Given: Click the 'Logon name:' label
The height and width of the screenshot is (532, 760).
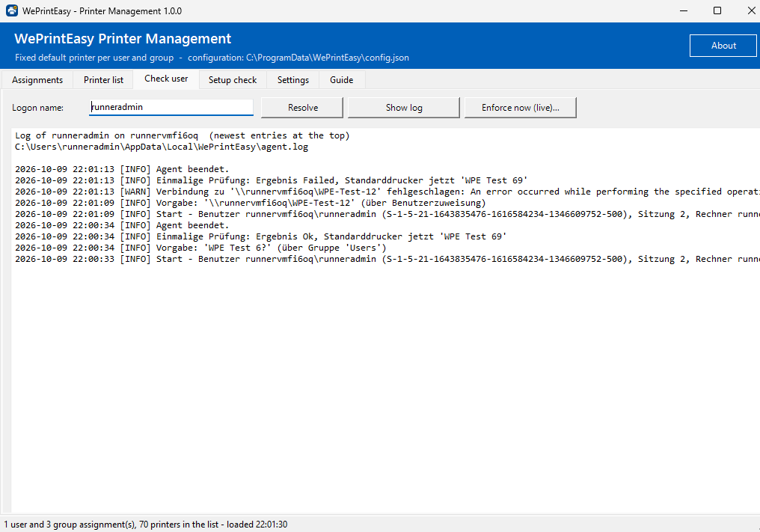Looking at the screenshot, I should (x=38, y=108).
